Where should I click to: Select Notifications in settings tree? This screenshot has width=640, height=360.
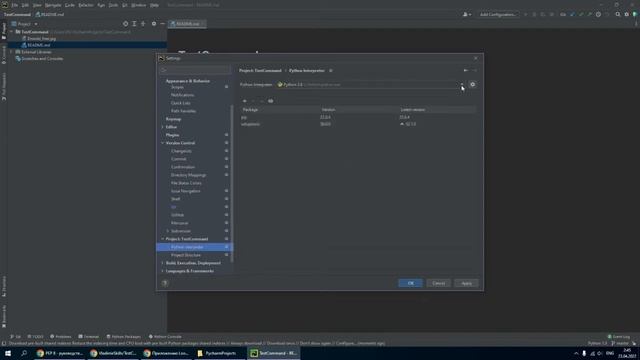pyautogui.click(x=182, y=95)
